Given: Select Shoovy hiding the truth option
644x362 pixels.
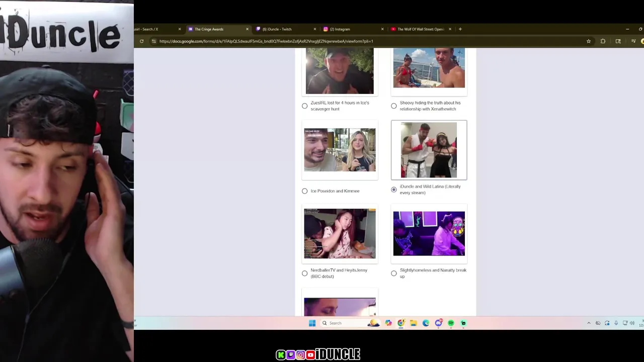Looking at the screenshot, I should click(394, 106).
